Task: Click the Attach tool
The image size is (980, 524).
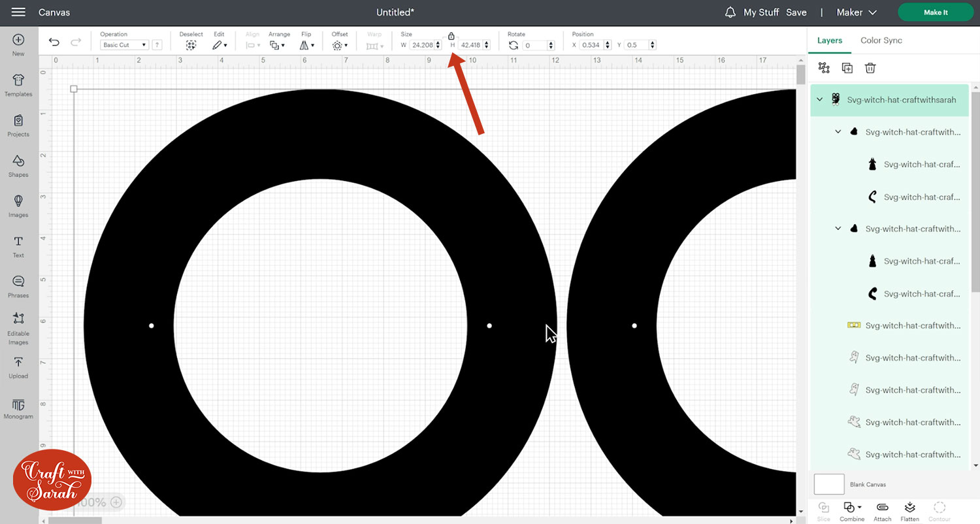Action: 882,512
